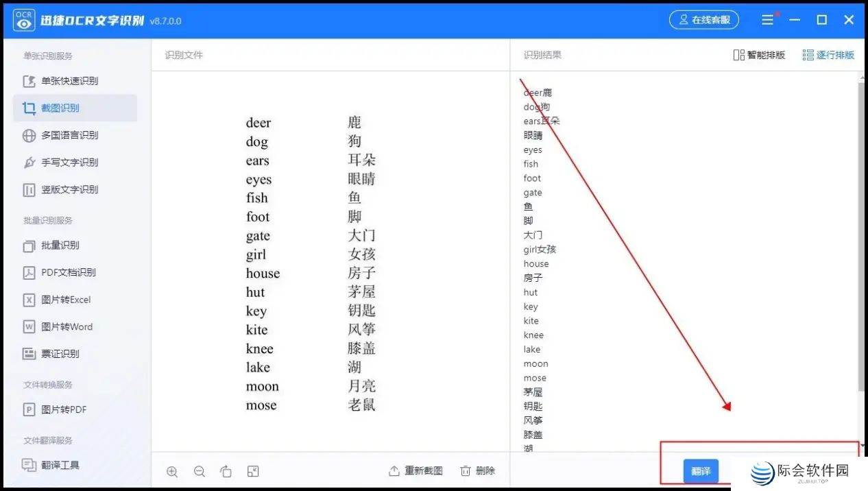Open 图片转Word image-to-Word tool
This screenshot has width=868, height=491.
68,327
